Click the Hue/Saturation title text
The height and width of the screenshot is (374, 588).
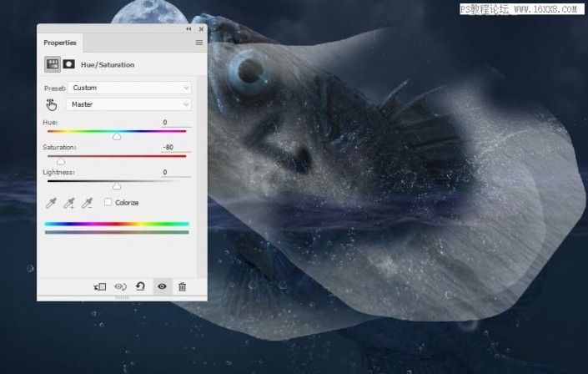108,64
